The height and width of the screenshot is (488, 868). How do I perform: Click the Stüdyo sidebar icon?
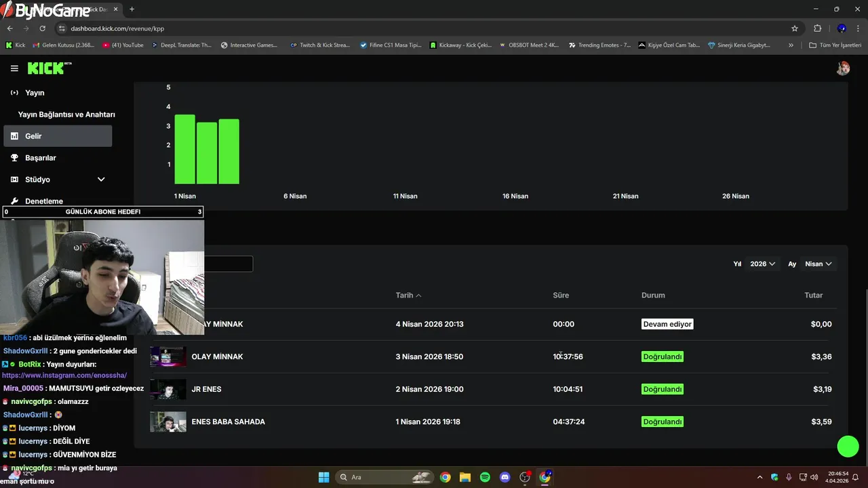click(x=14, y=180)
